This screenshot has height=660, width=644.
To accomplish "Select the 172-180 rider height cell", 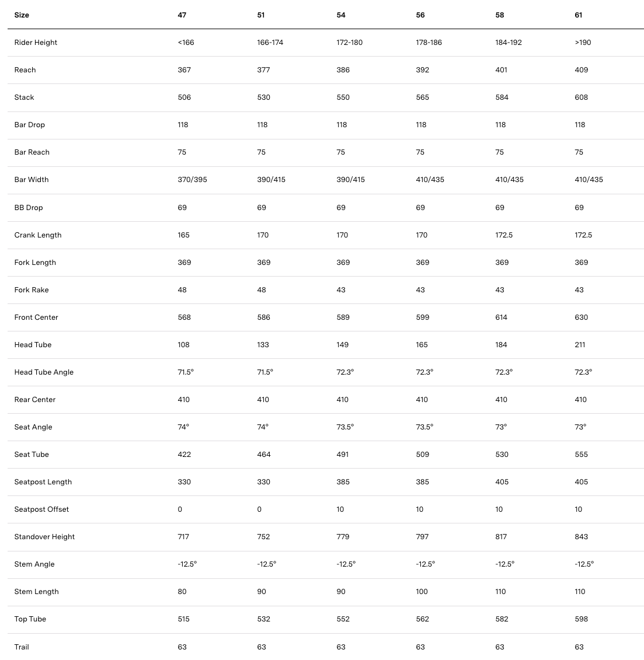I will 349,43.
